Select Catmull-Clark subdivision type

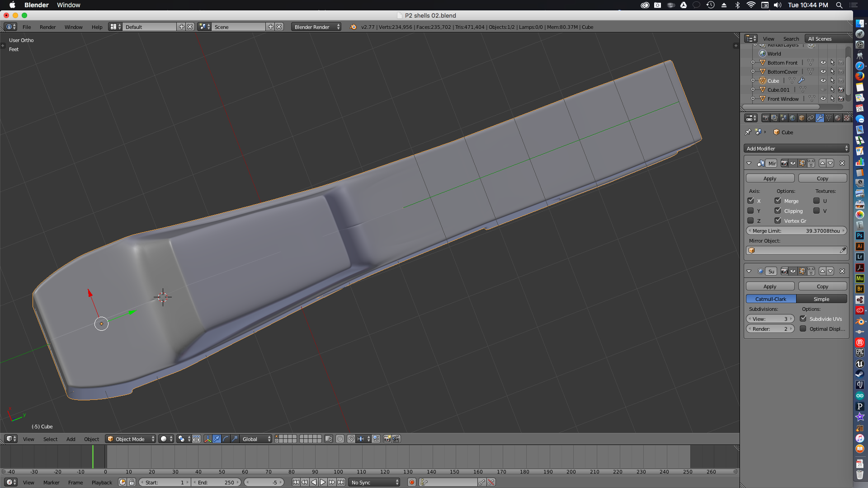pos(771,299)
